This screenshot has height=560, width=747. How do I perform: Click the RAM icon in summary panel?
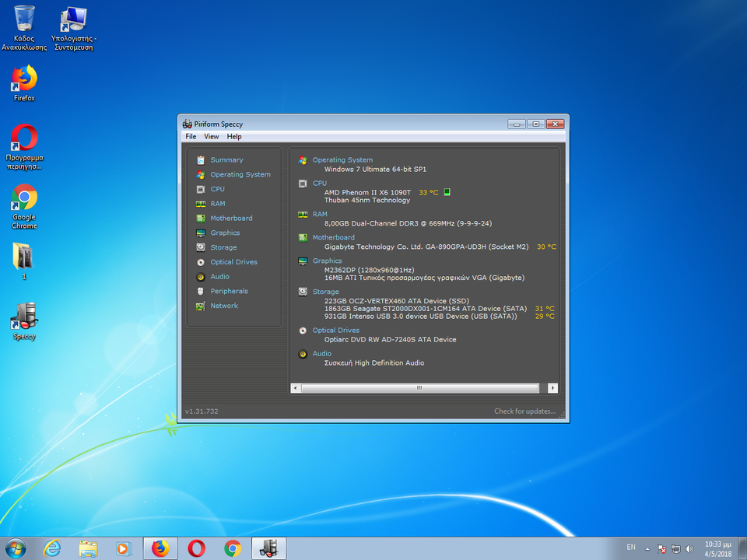[303, 215]
